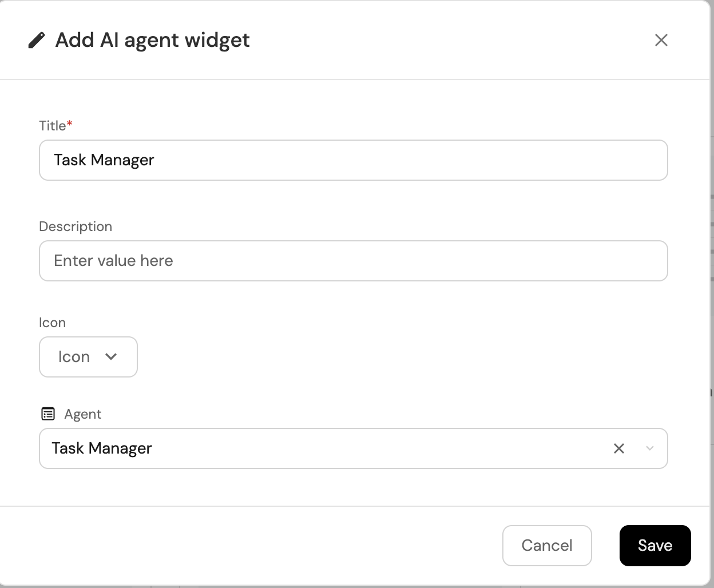Click the pencil icon in dialog header
Image resolution: width=714 pixels, height=588 pixels.
pos(36,41)
